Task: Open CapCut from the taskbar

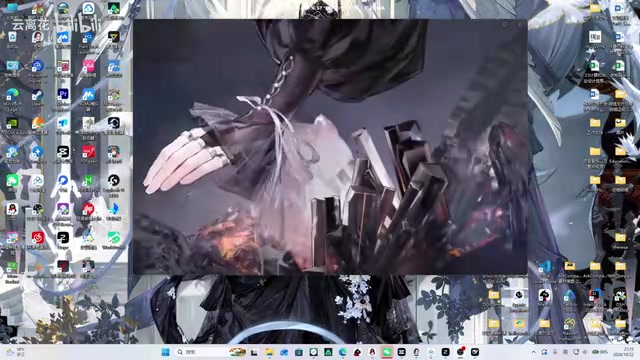Action: pos(402,352)
